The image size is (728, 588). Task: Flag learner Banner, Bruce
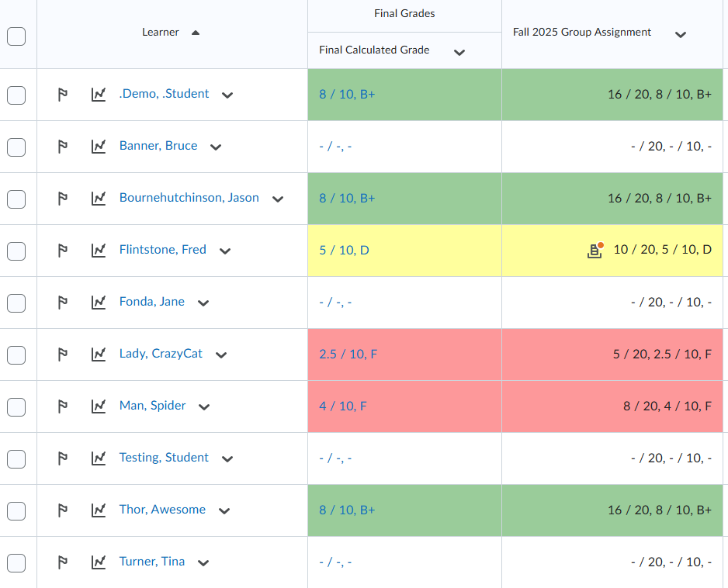pyautogui.click(x=62, y=147)
